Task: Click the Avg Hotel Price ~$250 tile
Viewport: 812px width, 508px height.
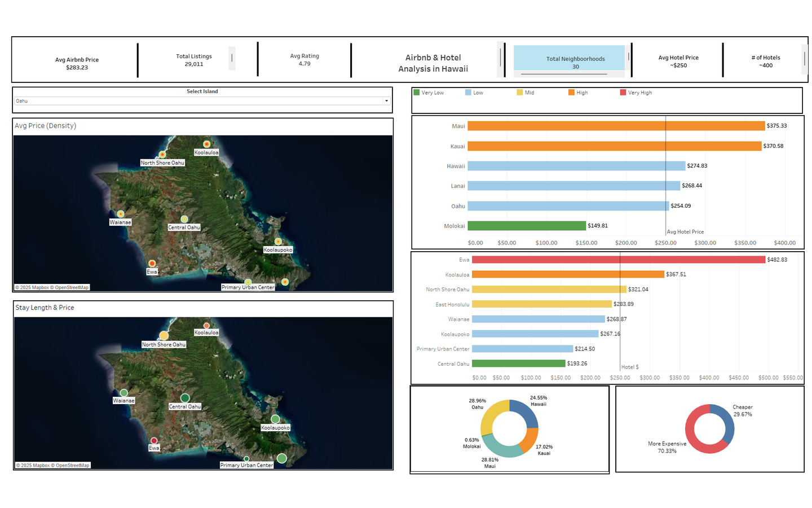Action: point(678,62)
